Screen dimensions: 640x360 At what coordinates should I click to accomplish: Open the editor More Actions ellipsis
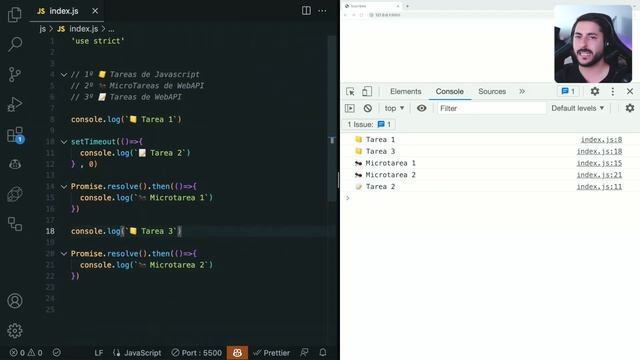[x=322, y=11]
